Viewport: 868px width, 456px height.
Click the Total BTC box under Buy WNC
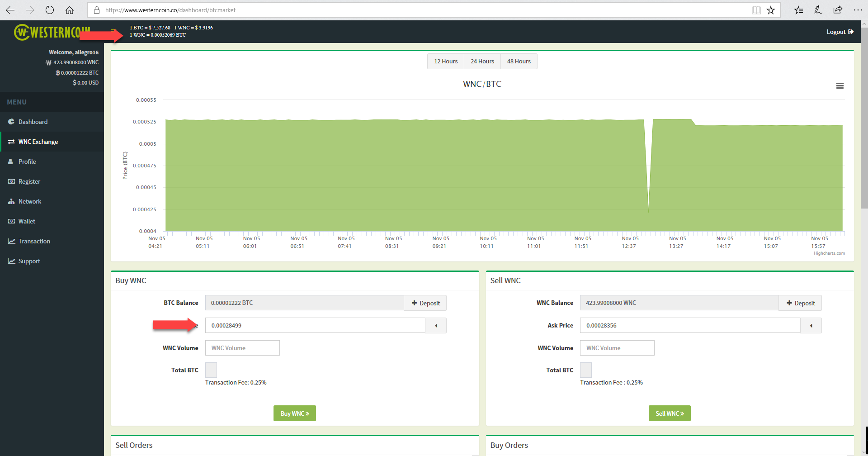[211, 370]
